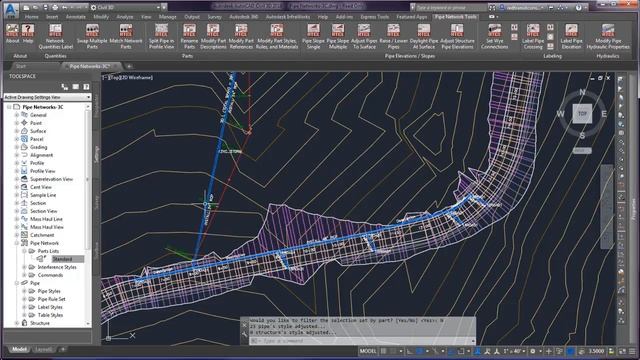
Task: Switch to the Survey ribbon tab
Action: [x=215, y=17]
